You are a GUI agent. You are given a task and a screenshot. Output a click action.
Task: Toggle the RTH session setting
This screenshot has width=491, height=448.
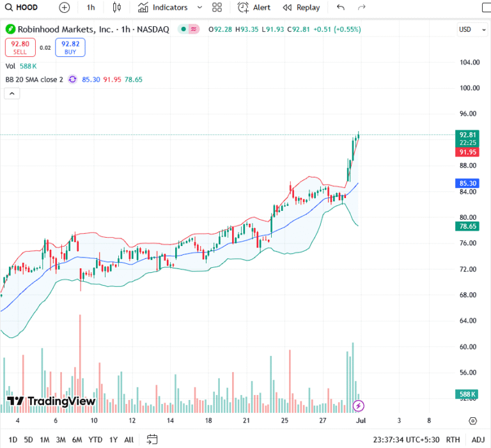point(453,440)
